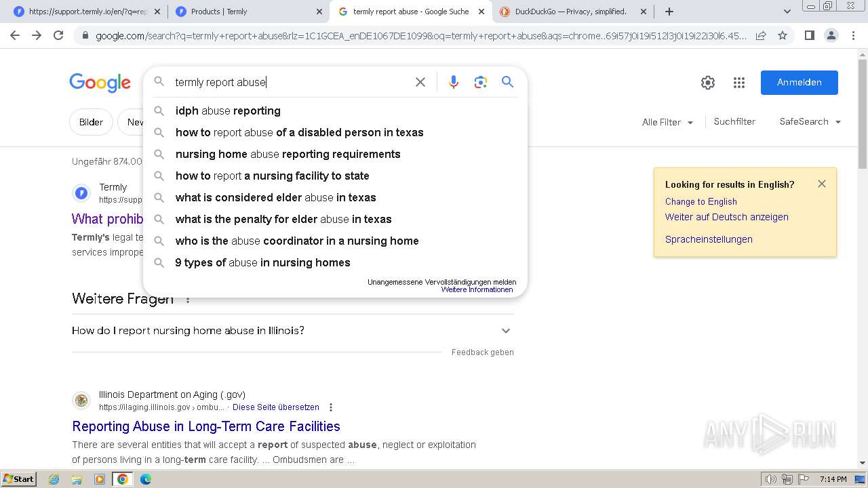Click Weiter auf Deutsch anzeigen link

tap(727, 217)
